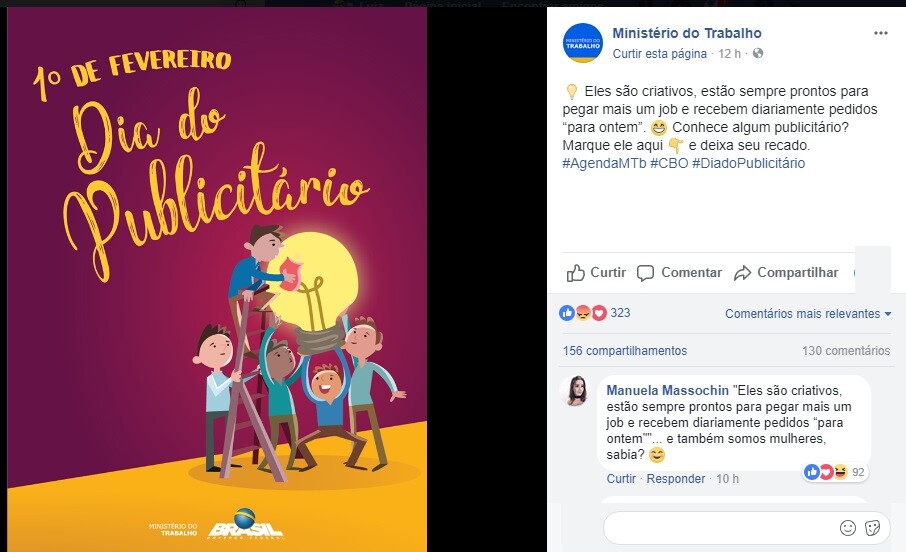Image resolution: width=906 pixels, height=552 pixels.
Task: Expand the Comentários mais relevantes dropdown
Action: [808, 314]
